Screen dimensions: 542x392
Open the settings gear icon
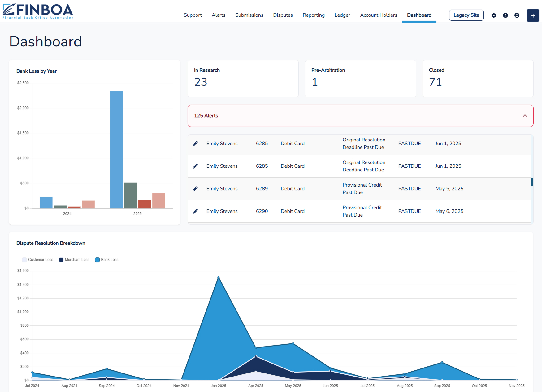494,15
